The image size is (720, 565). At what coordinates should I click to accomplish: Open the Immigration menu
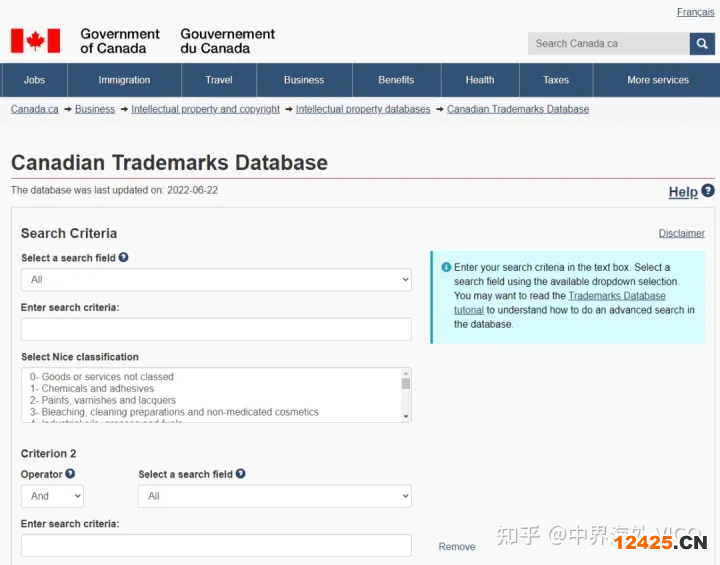coord(124,80)
